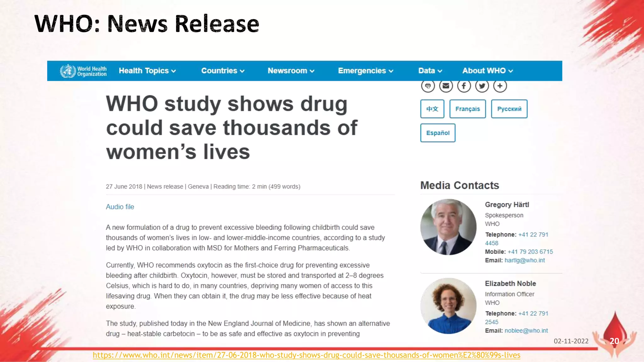Image resolution: width=644 pixels, height=362 pixels.
Task: Click the plus more-sharing icon
Action: click(500, 86)
